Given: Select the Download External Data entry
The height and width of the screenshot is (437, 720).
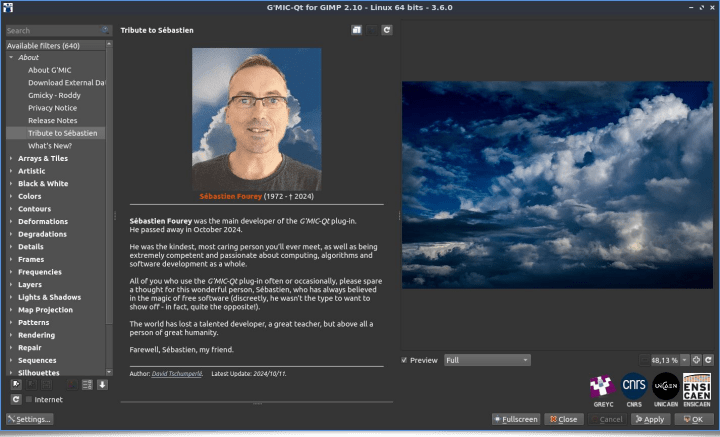Looking at the screenshot, I should [67, 83].
